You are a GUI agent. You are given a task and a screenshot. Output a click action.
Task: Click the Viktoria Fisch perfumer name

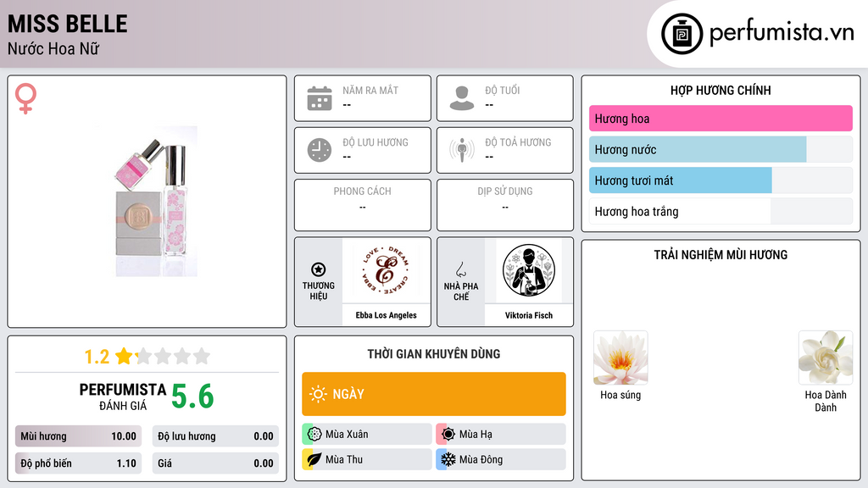tap(529, 315)
